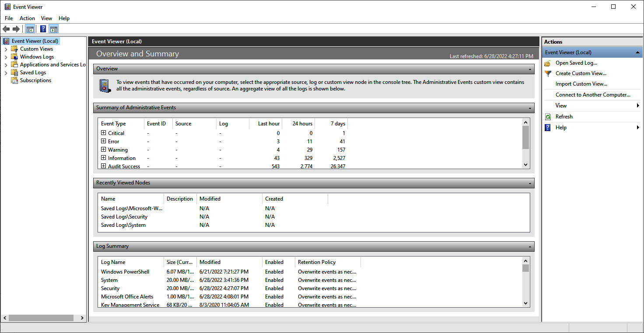Open the View menu in menu bar
The image size is (644, 333).
coord(46,18)
